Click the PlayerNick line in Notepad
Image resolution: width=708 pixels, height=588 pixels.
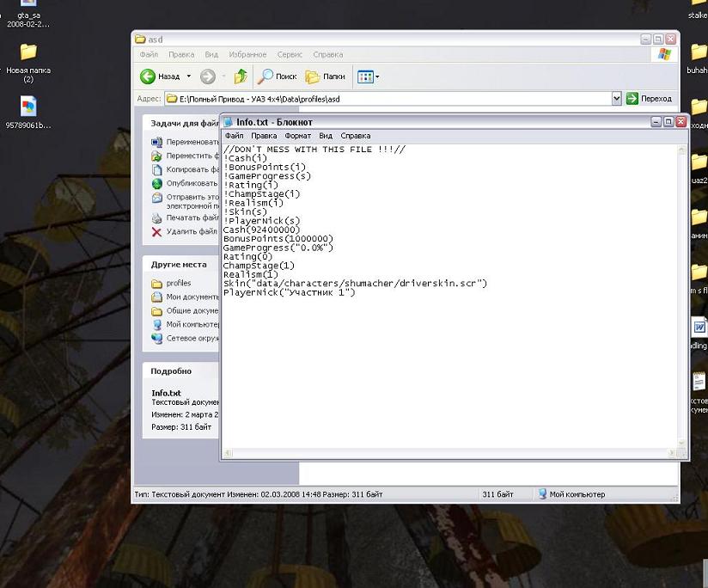[x=290, y=292]
